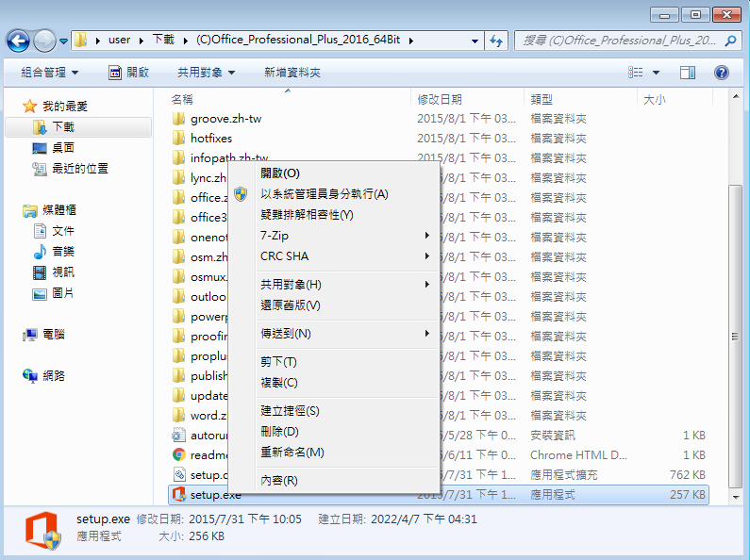
Task: Open the 組合管理 dropdown in toolbar
Action: point(50,73)
